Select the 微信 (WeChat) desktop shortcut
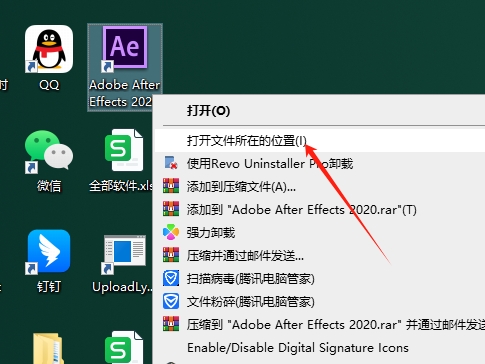The width and height of the screenshot is (485, 364). tap(49, 151)
